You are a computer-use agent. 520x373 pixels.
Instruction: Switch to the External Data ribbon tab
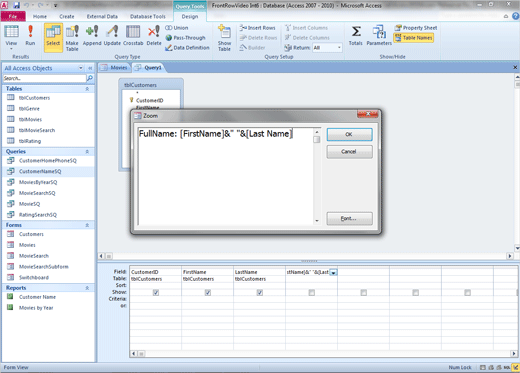pos(102,16)
